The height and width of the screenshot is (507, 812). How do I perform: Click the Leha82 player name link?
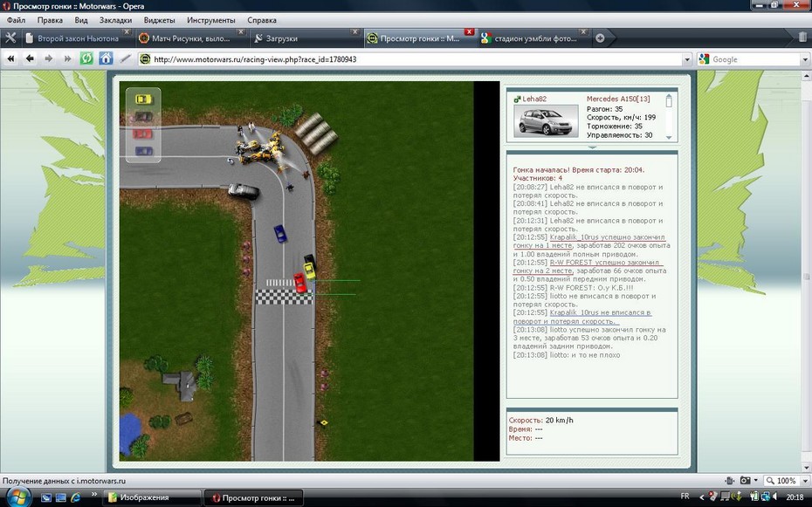coord(533,99)
